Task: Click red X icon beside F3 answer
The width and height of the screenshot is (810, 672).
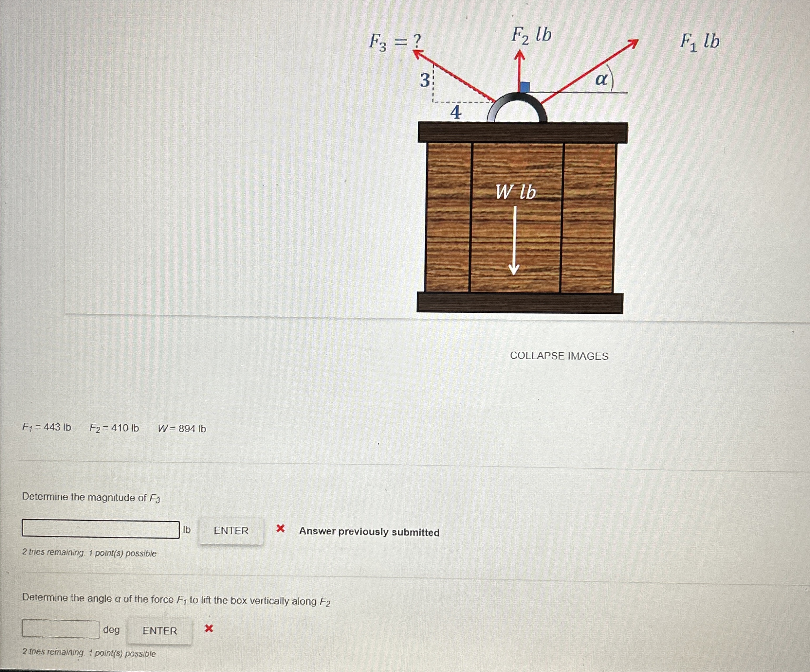Action: (x=280, y=529)
